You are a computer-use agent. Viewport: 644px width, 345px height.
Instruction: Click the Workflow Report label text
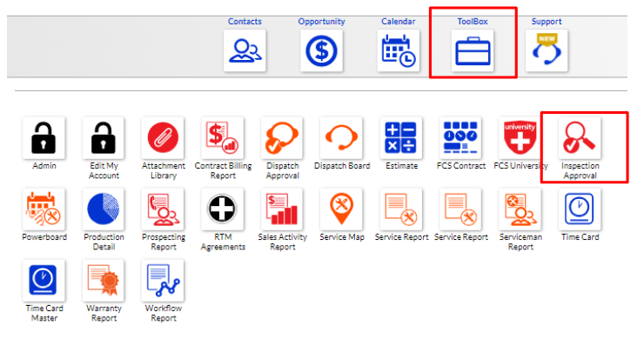tap(163, 313)
